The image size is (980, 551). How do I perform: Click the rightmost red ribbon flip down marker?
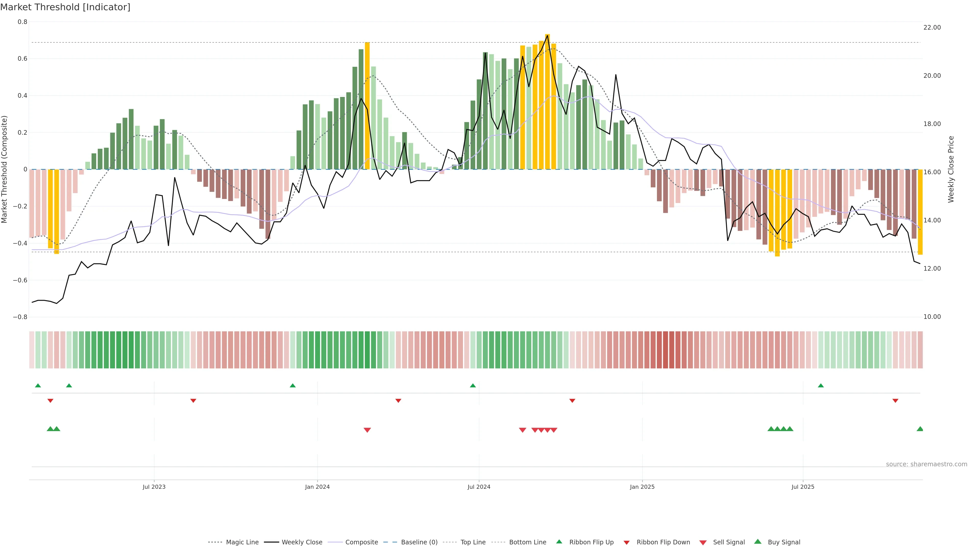pyautogui.click(x=895, y=401)
